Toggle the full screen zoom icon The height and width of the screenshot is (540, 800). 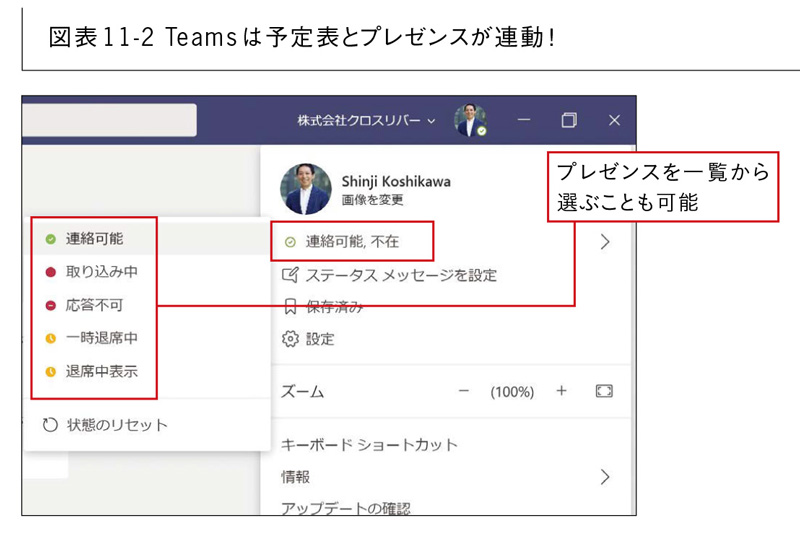(604, 391)
